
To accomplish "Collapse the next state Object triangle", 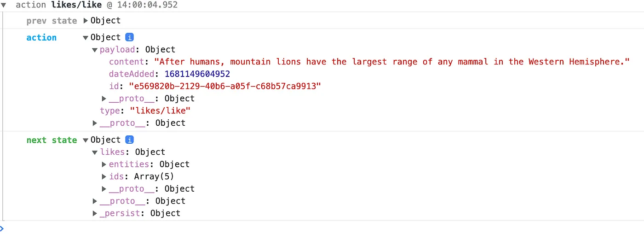I will 86,140.
